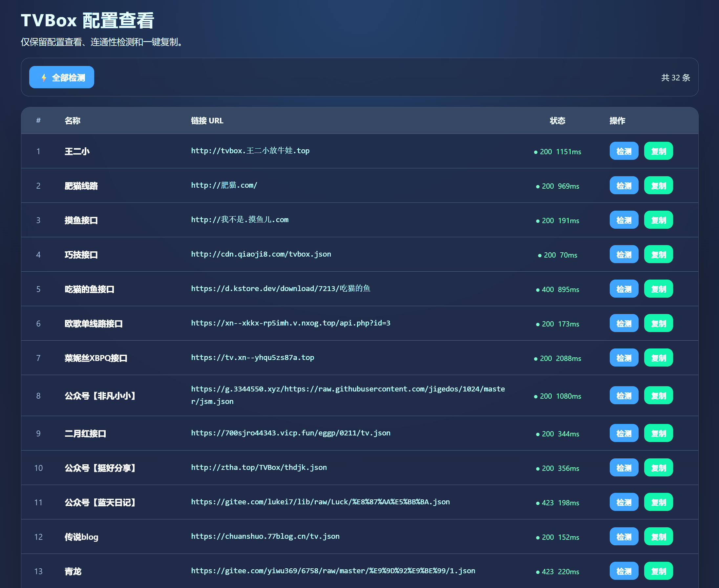Click the 名称 column header
This screenshot has width=719, height=588.
[73, 120]
